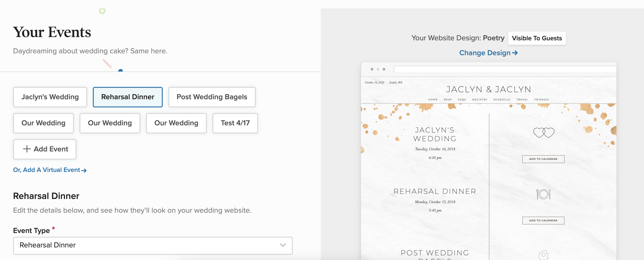Click the arrow icon after Add A Virtual Event
Viewport: 644px width, 260px height.
click(x=84, y=171)
